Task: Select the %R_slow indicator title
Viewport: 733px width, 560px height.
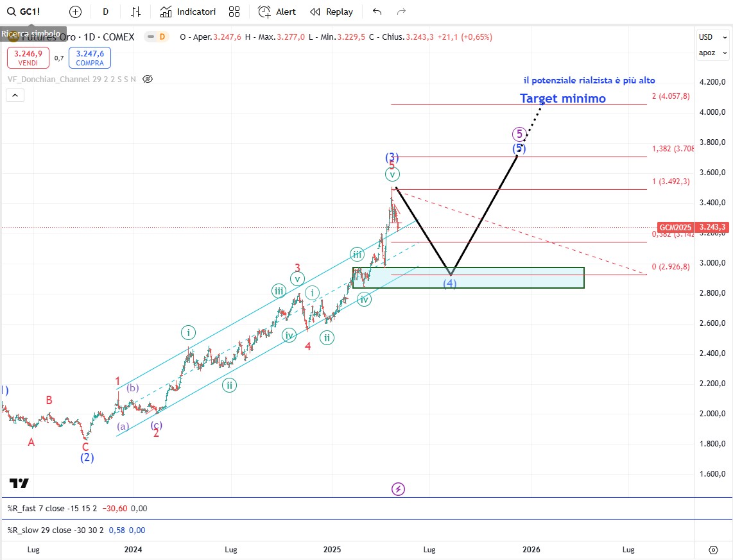Action: (56, 530)
